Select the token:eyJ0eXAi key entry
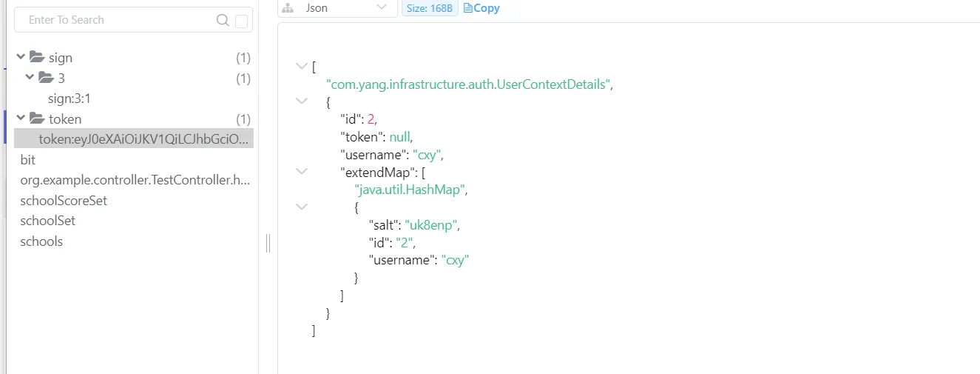 point(143,138)
